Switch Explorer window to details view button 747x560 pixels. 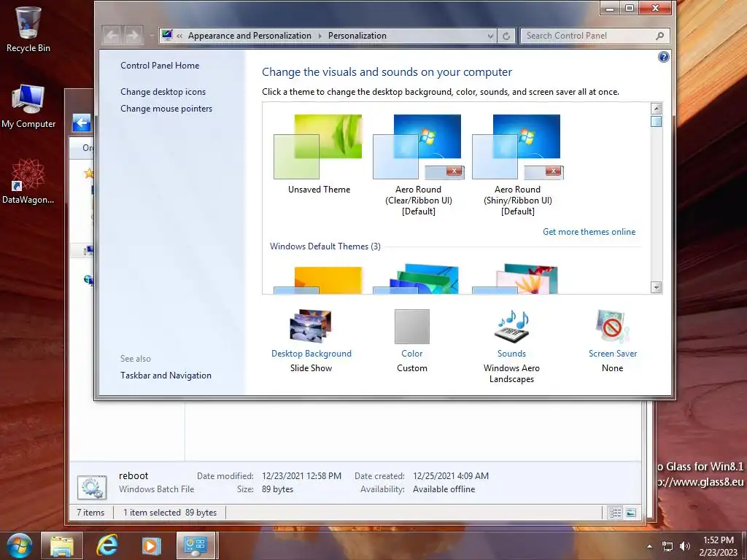click(615, 513)
